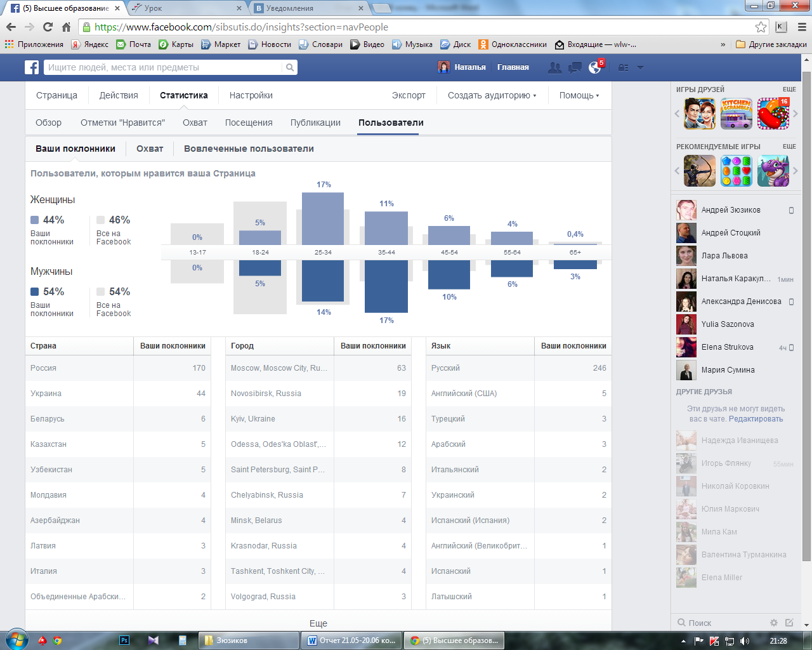812x650 pixels.
Task: Show next recommended games arrow
Action: 796,171
